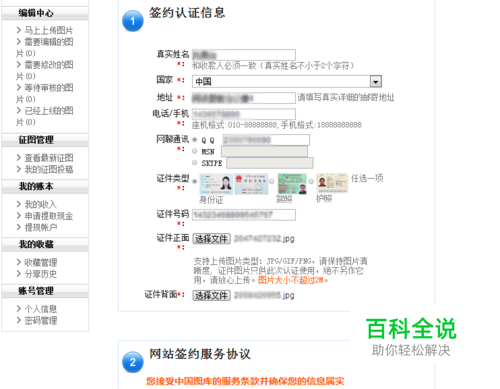500x389 pixels.
Task: Click the 证件号码 input field
Action: coord(244,215)
